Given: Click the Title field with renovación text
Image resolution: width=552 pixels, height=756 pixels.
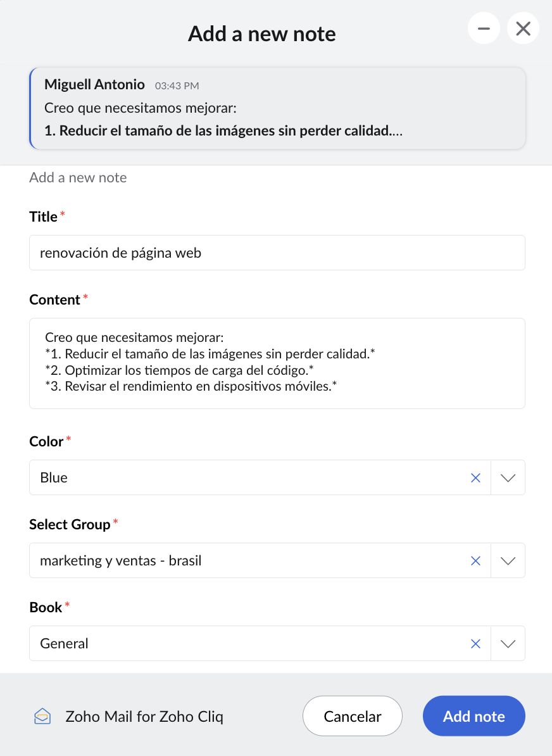Looking at the screenshot, I should click(x=277, y=253).
